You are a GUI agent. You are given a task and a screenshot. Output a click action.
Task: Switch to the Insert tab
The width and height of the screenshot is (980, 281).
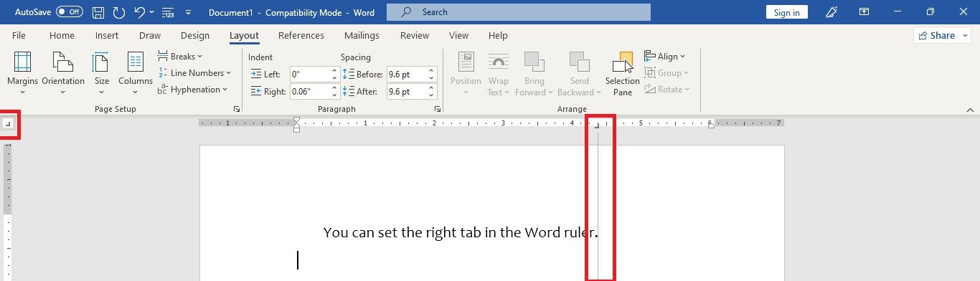pos(106,35)
